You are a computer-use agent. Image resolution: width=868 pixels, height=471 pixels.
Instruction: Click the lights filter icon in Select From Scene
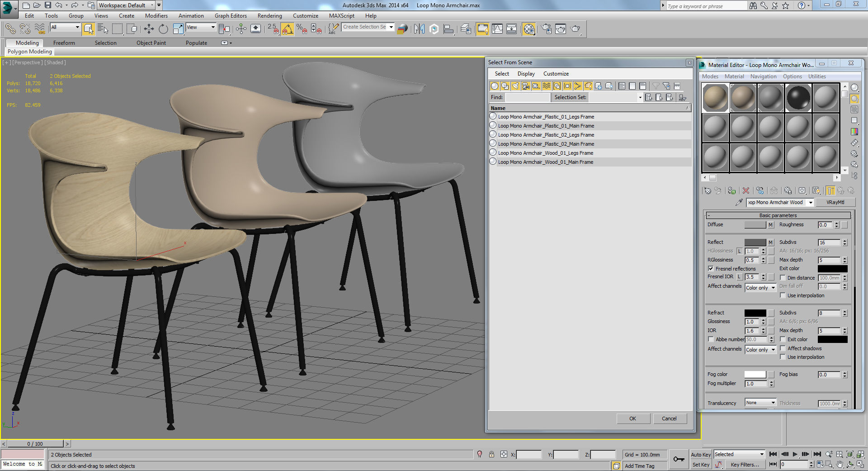click(516, 86)
